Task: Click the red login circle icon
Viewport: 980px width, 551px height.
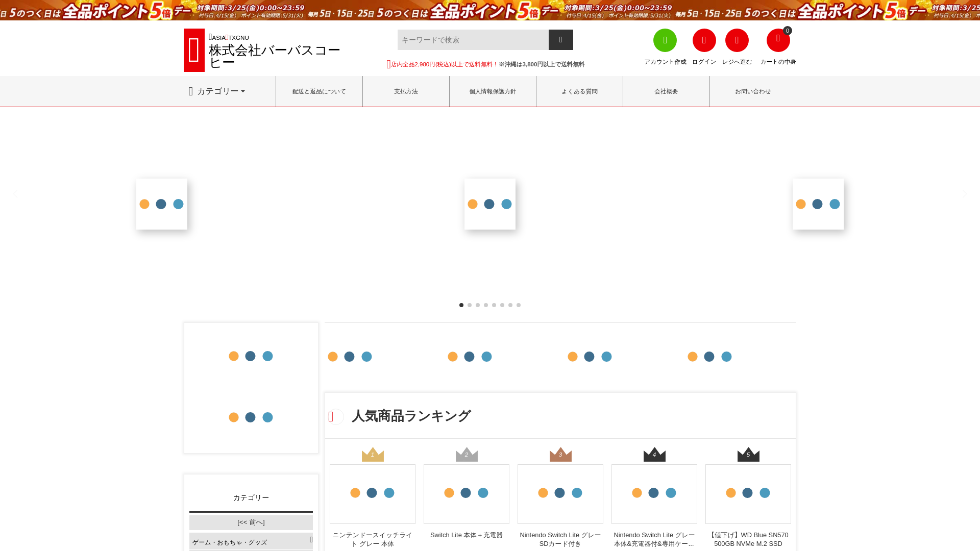Action: coord(704,40)
